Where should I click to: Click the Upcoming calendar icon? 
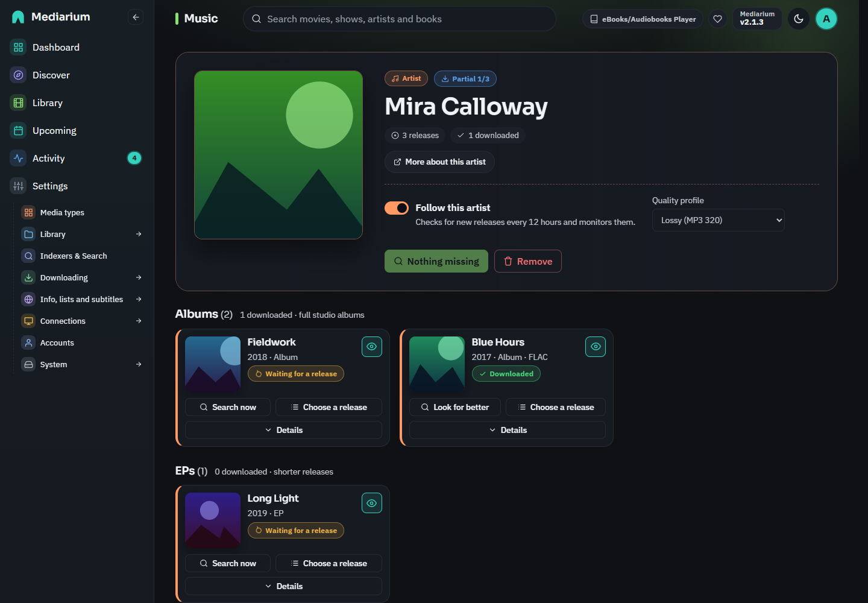coord(19,130)
